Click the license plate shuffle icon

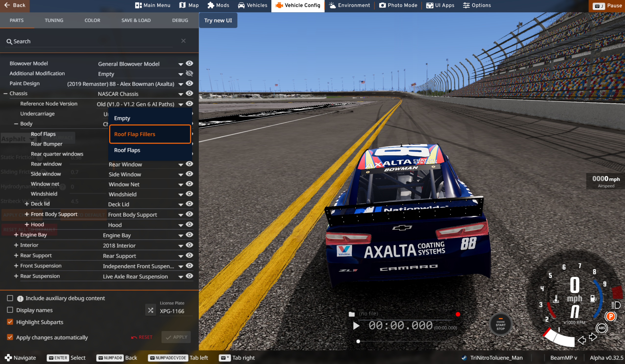click(150, 310)
